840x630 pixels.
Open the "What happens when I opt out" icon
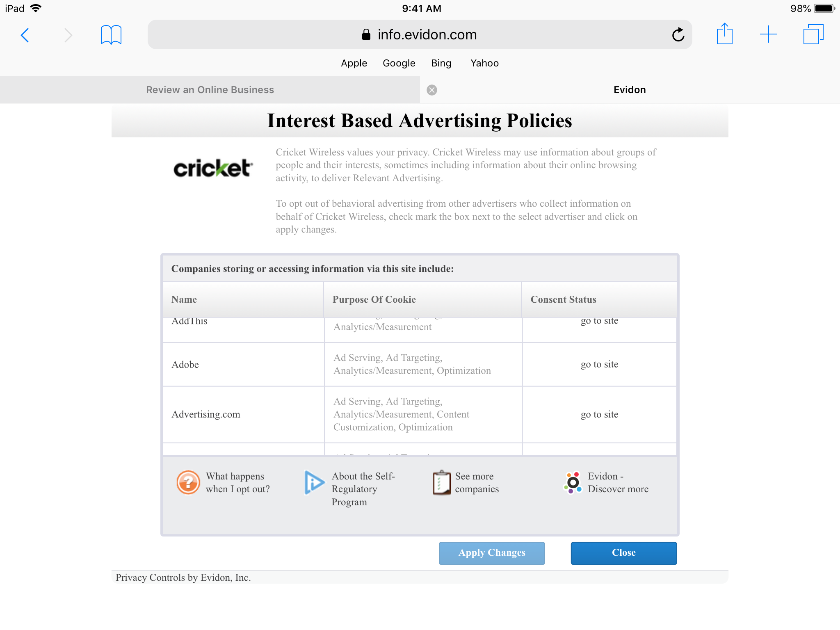(188, 482)
